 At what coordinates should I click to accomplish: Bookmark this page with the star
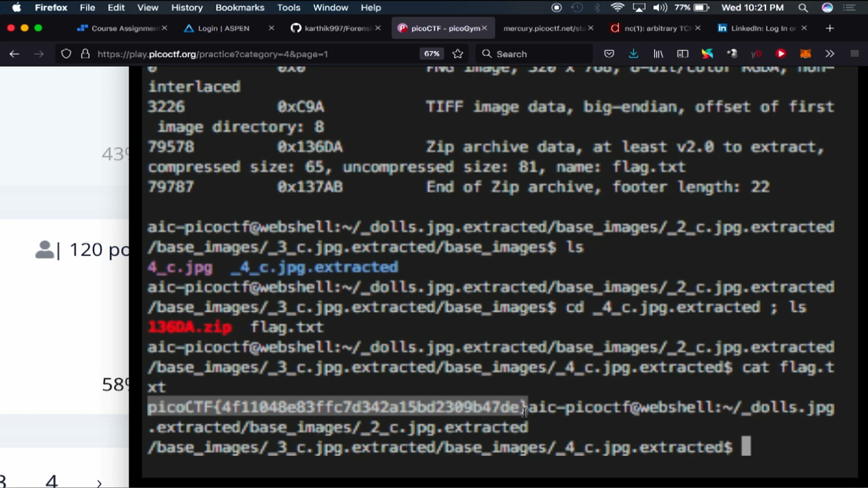click(457, 54)
